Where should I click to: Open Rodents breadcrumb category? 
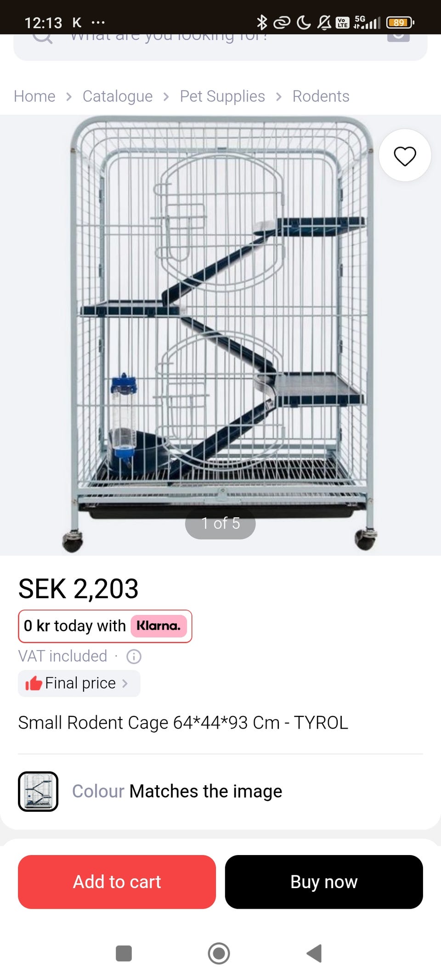pos(321,96)
